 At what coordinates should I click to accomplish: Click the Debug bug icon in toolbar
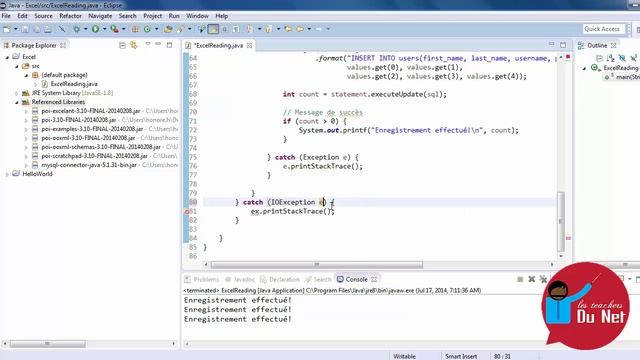[x=77, y=29]
